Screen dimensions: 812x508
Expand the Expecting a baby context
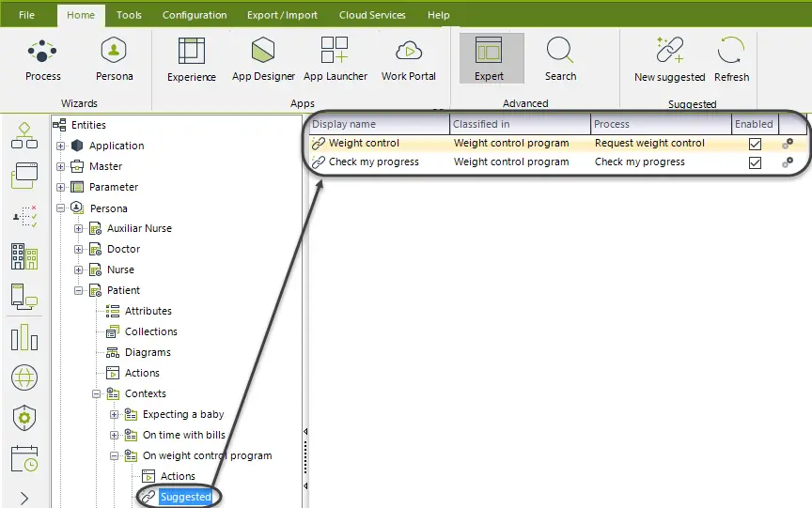coord(114,415)
